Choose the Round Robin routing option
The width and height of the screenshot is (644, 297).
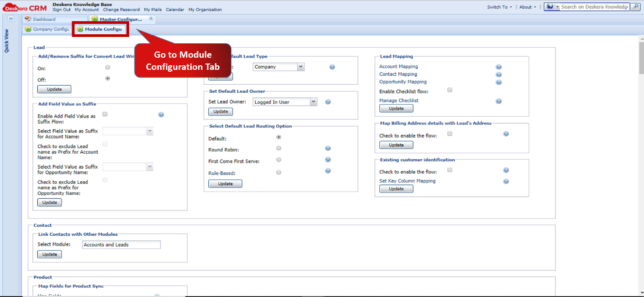(279, 148)
